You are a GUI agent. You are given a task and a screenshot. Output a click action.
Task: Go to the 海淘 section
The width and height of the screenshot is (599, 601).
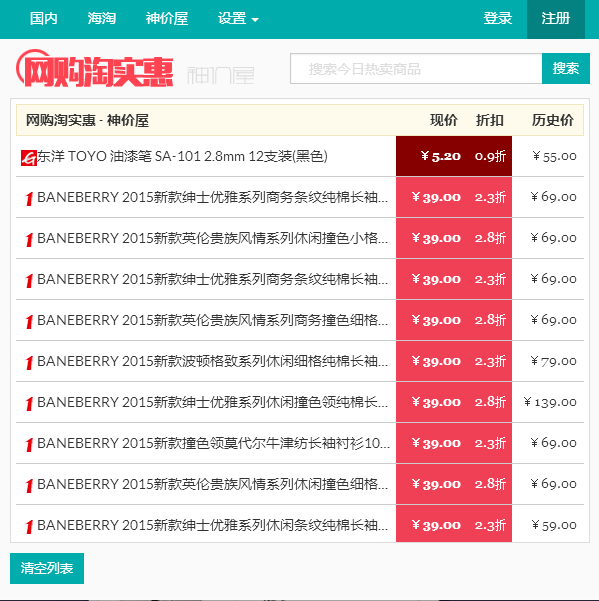[102, 18]
